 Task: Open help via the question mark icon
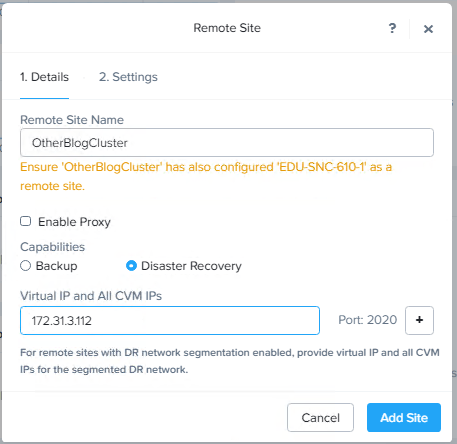coord(393,28)
